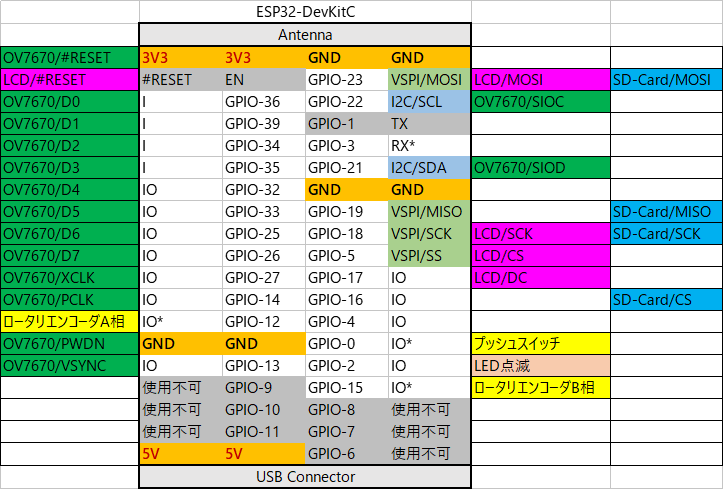The width and height of the screenshot is (723, 489).
Task: Select cell OV7670/D5
Action: [x=70, y=212]
